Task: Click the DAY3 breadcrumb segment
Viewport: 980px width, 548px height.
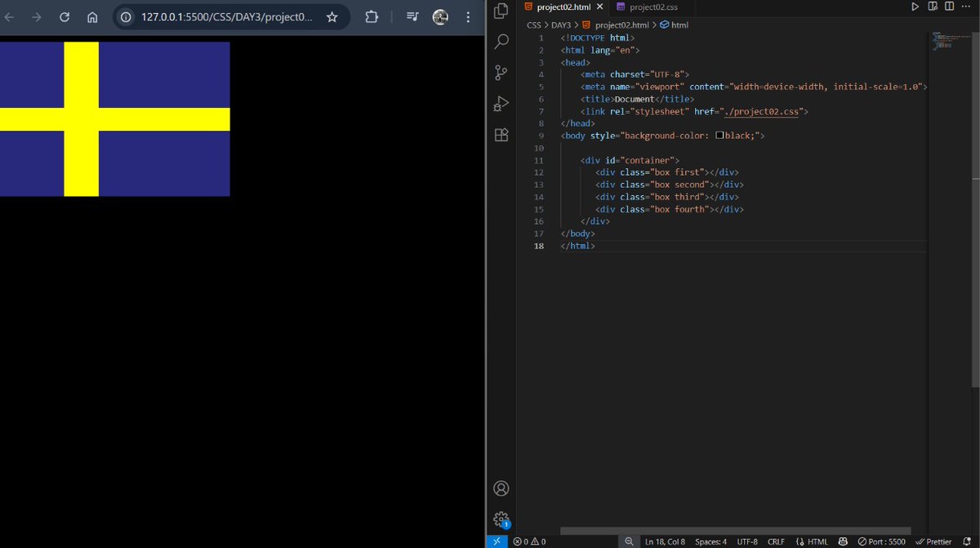Action: pyautogui.click(x=561, y=25)
